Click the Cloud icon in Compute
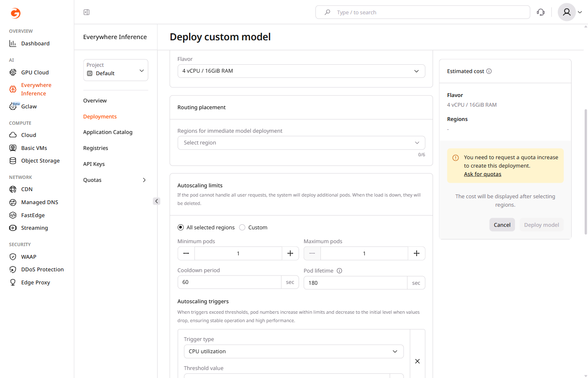This screenshot has height=378, width=588. pos(13,135)
